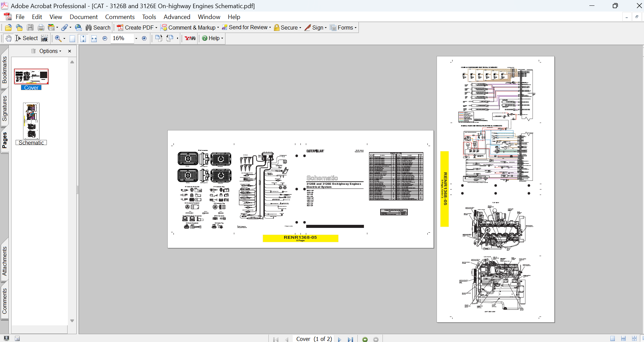Choose the Zoom In magnifier tool
This screenshot has width=644, height=342.
coord(58,38)
